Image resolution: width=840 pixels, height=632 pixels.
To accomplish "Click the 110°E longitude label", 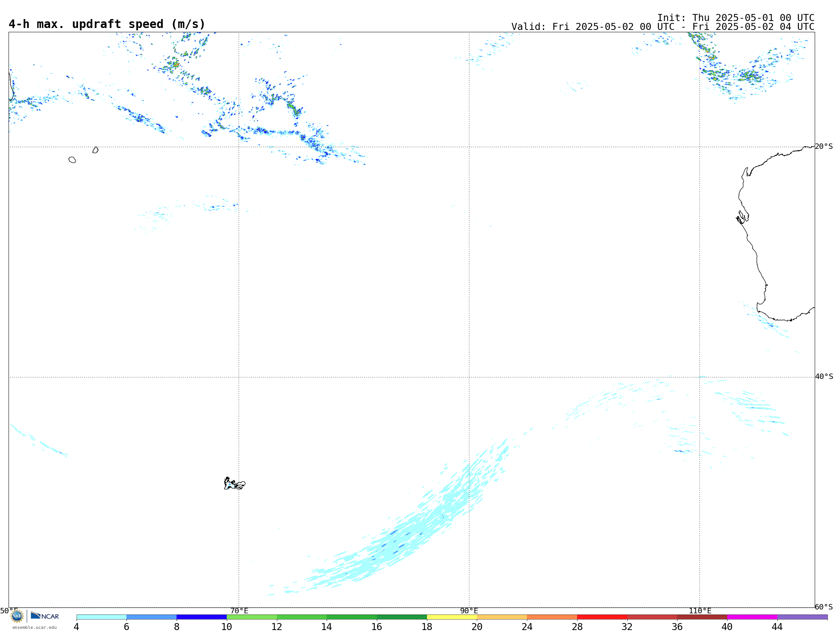I will [700, 611].
